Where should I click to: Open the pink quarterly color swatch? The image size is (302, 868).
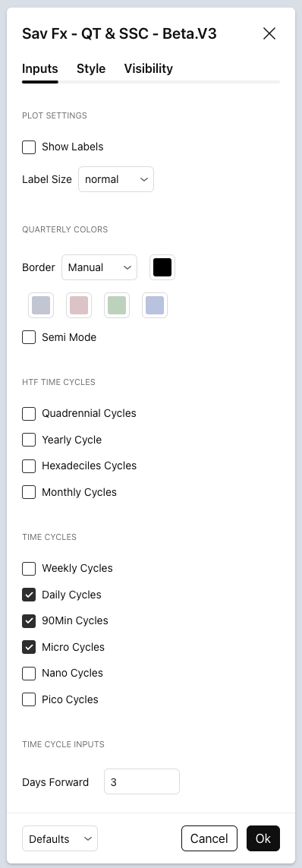(79, 305)
